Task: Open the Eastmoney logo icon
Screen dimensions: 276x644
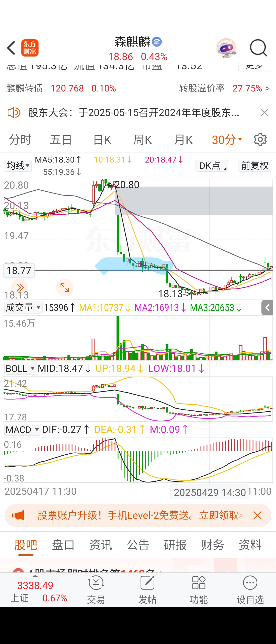Action: pos(30,48)
